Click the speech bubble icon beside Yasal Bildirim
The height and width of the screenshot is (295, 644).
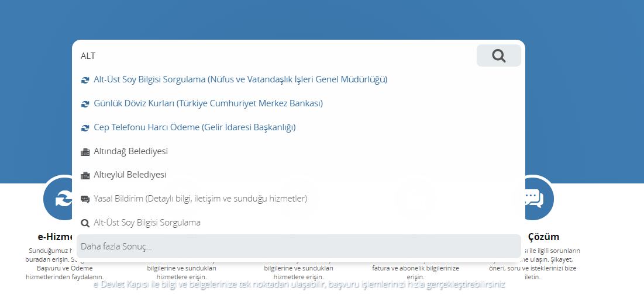(85, 199)
